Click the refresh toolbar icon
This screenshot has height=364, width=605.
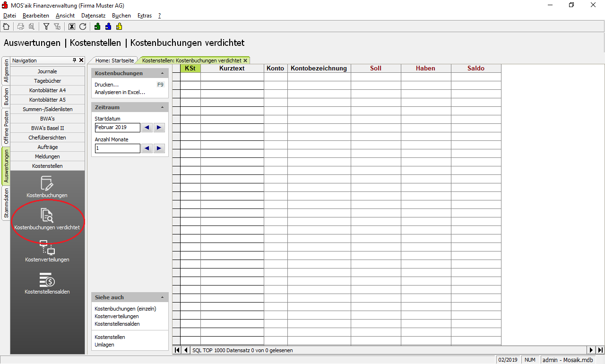coord(83,26)
